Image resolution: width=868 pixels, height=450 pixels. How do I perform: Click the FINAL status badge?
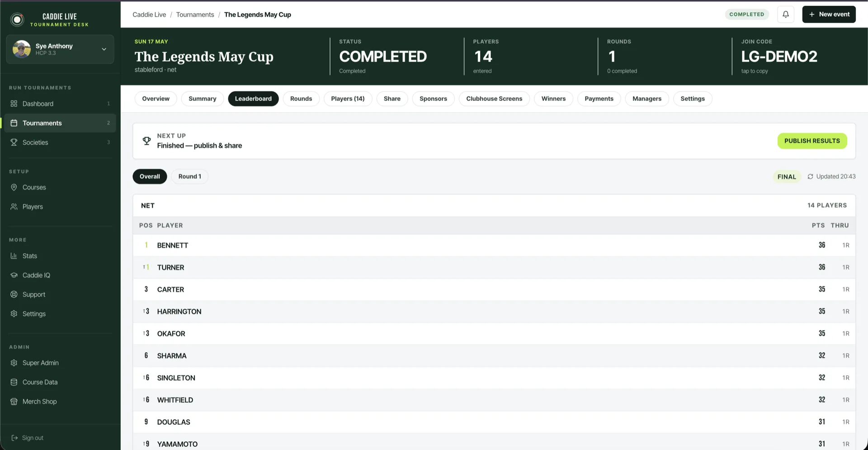(x=787, y=177)
